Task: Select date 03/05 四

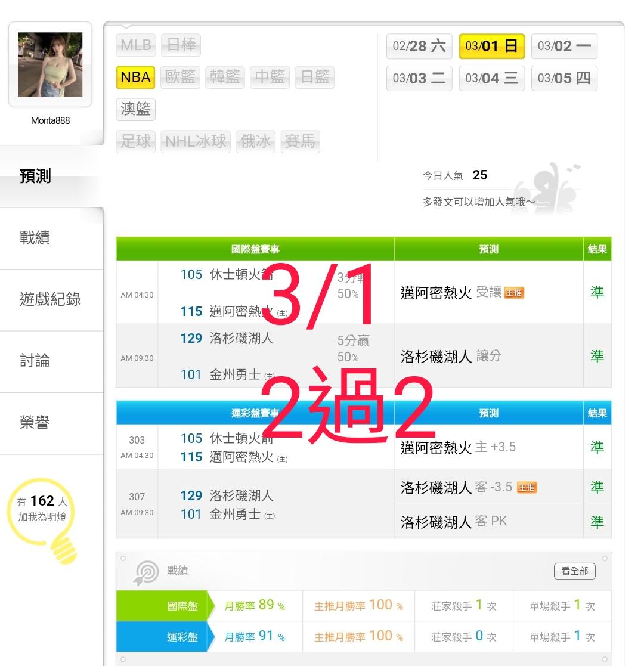Action: tap(564, 78)
